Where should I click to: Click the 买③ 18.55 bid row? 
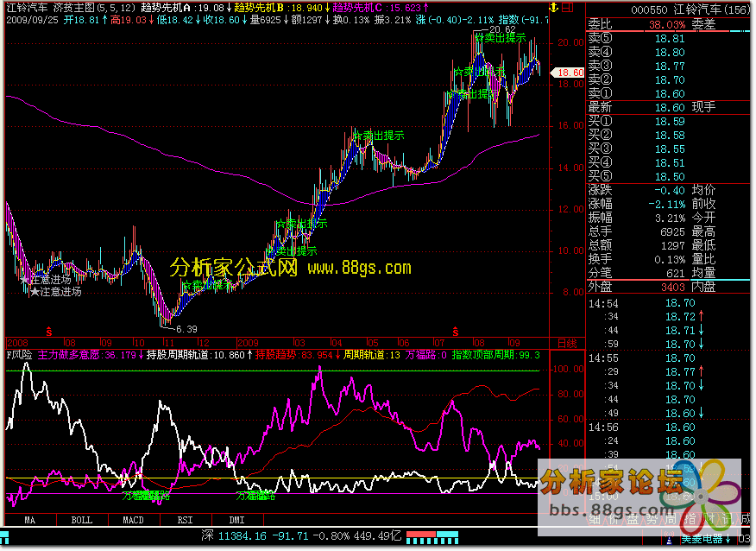coord(668,149)
